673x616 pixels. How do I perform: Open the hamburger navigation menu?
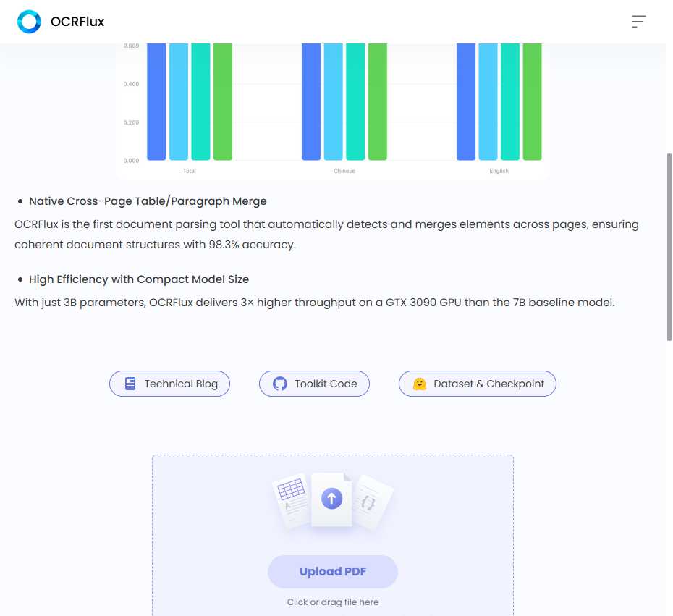tap(638, 22)
